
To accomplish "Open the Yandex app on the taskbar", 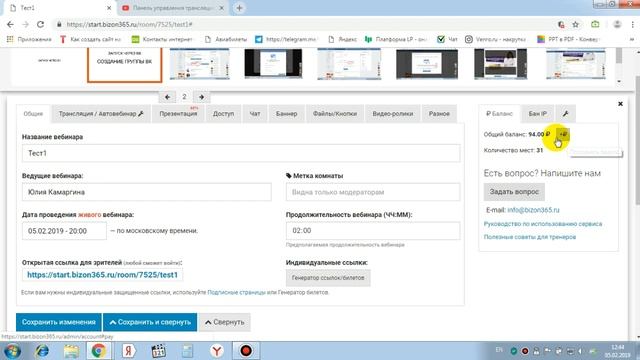I will [128, 351].
